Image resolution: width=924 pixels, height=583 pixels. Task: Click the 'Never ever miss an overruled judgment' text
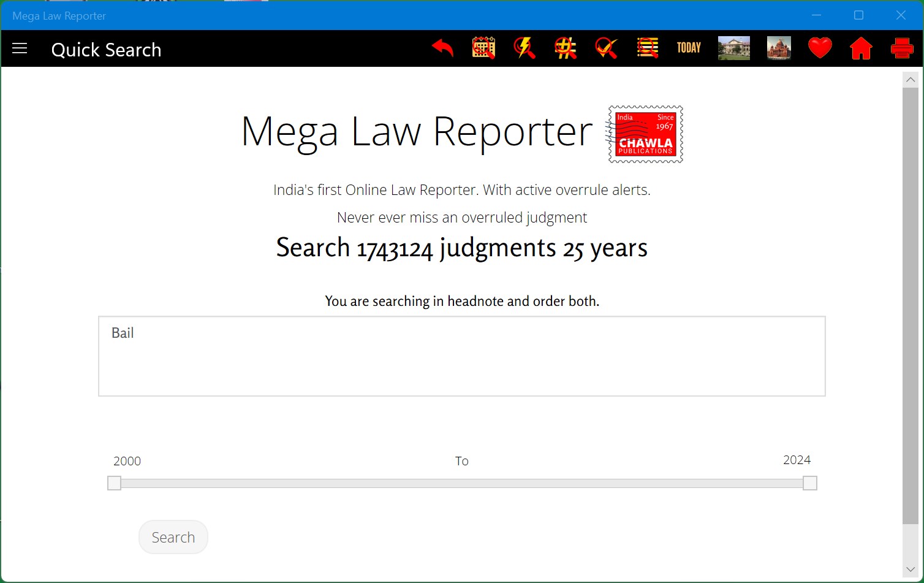click(462, 218)
